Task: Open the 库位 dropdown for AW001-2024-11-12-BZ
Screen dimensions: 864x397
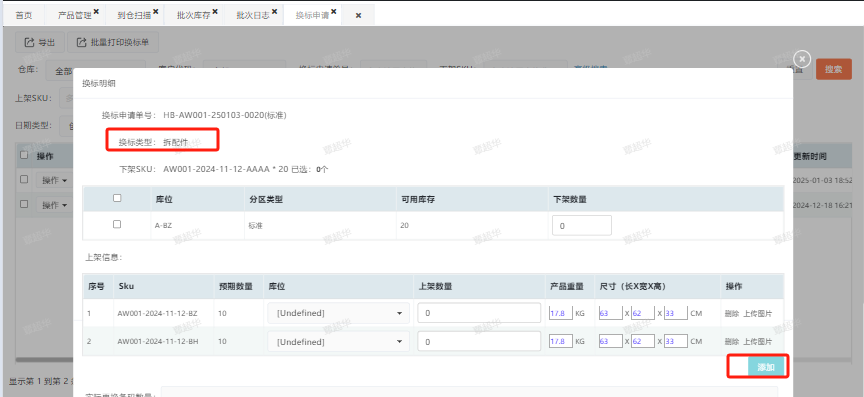Action: coord(338,313)
